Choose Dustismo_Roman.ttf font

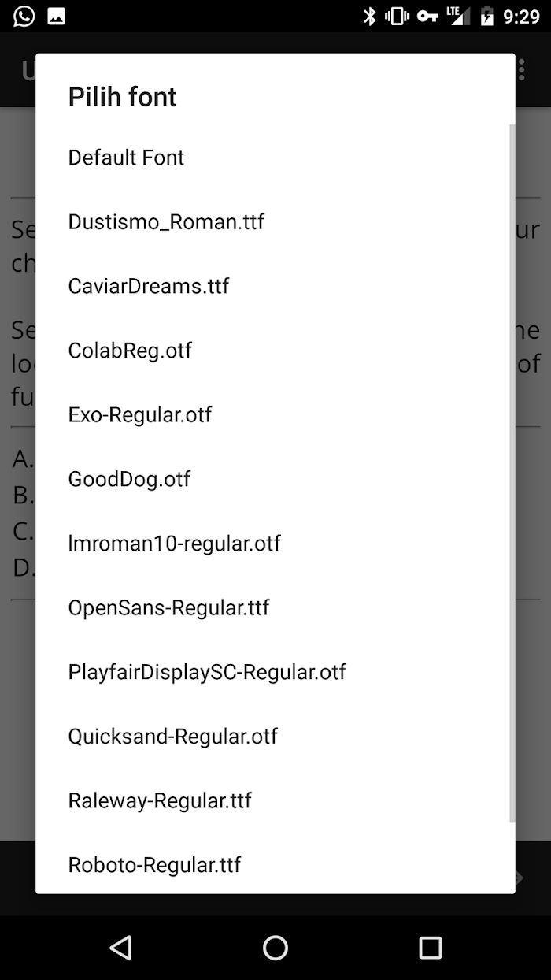tap(275, 222)
